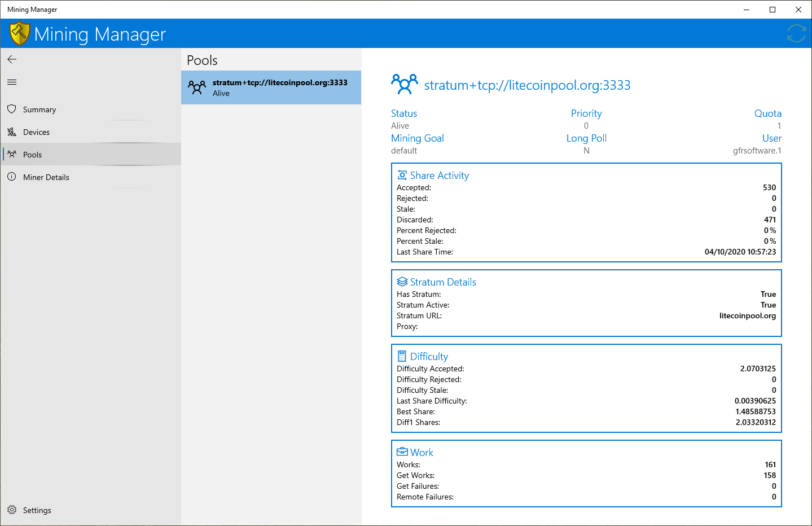Click the Devices icon in sidebar
Image resolution: width=812 pixels, height=526 pixels.
[x=12, y=131]
